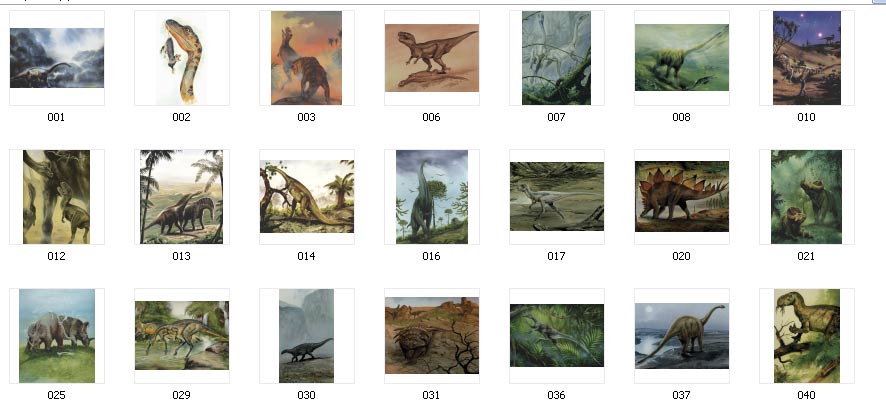Select image 013 with palm trees
886x411 pixels.
click(x=181, y=197)
